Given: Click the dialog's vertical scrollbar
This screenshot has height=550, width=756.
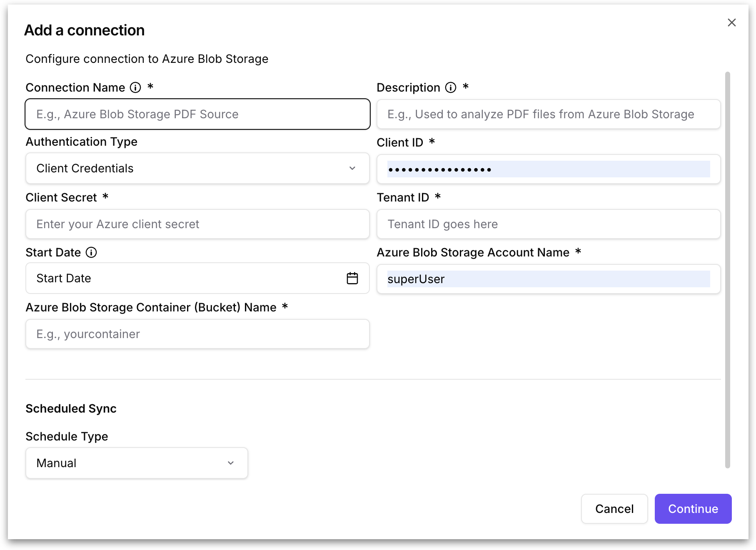Looking at the screenshot, I should coord(727,270).
